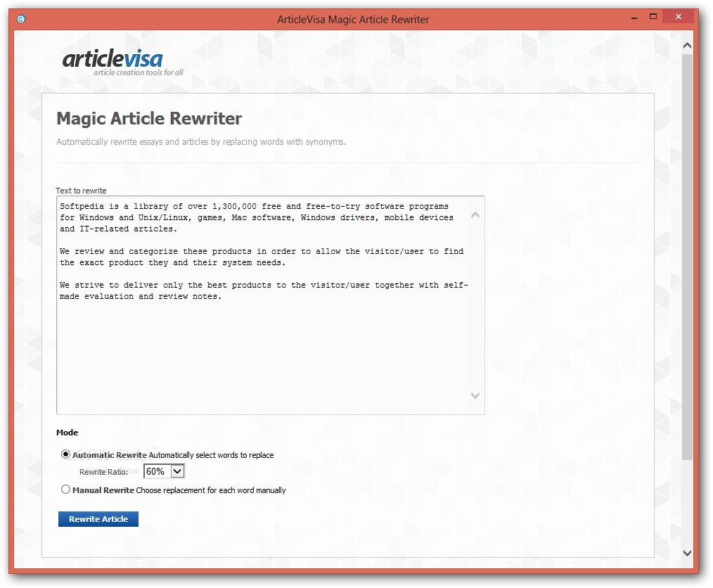Click 'article creation tools for all' tagline
The image size is (713, 588).
(139, 72)
